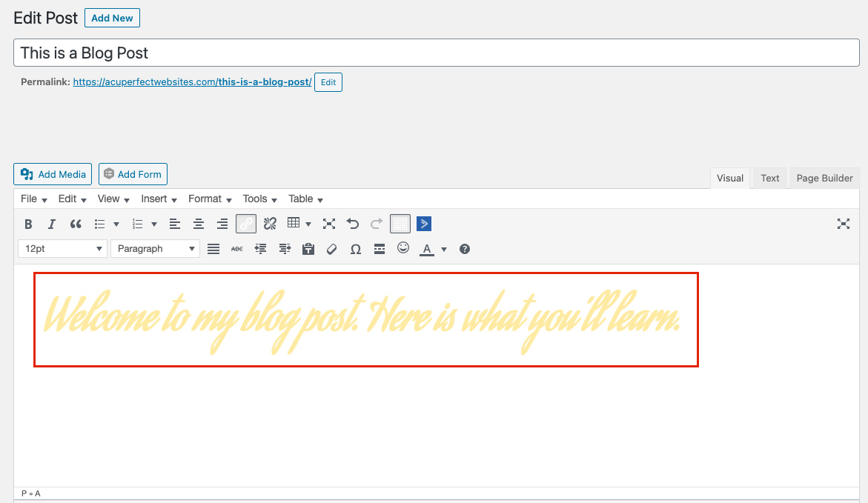Open the permalink for this blog post
Image resolution: width=868 pixels, height=503 pixels.
[x=191, y=81]
